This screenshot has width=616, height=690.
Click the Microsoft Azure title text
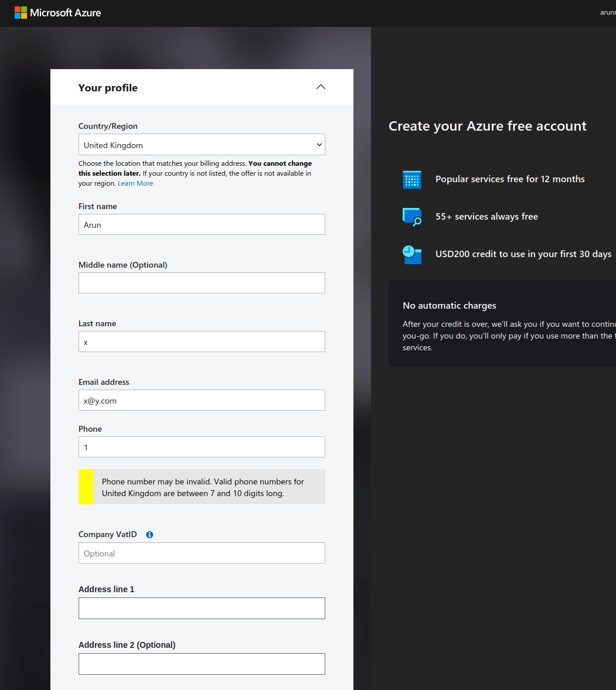coord(66,13)
